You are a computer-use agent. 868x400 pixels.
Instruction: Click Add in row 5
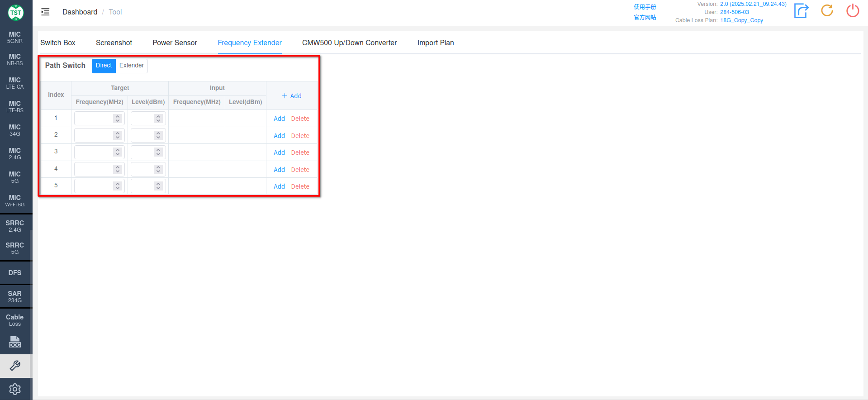[279, 186]
